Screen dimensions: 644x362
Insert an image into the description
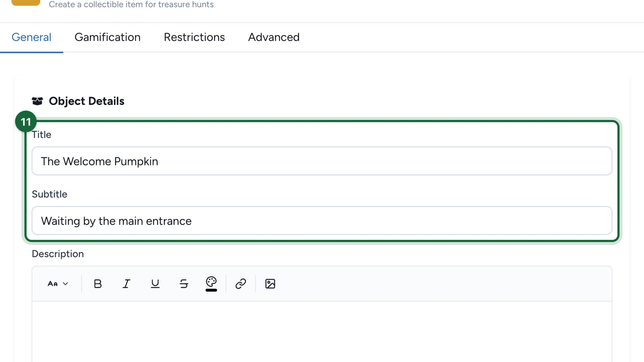270,284
